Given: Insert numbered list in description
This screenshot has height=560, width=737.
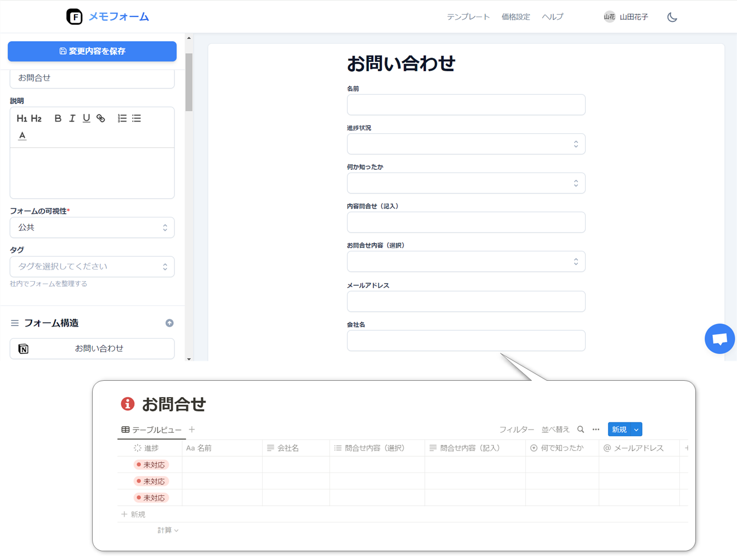Looking at the screenshot, I should [122, 118].
